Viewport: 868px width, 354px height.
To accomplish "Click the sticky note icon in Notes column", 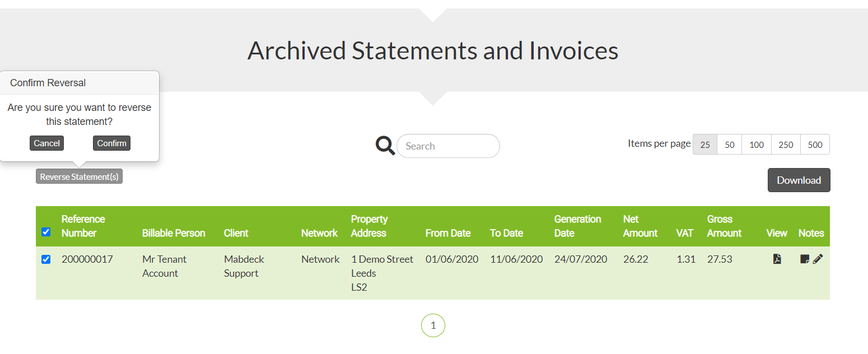I will pos(805,259).
